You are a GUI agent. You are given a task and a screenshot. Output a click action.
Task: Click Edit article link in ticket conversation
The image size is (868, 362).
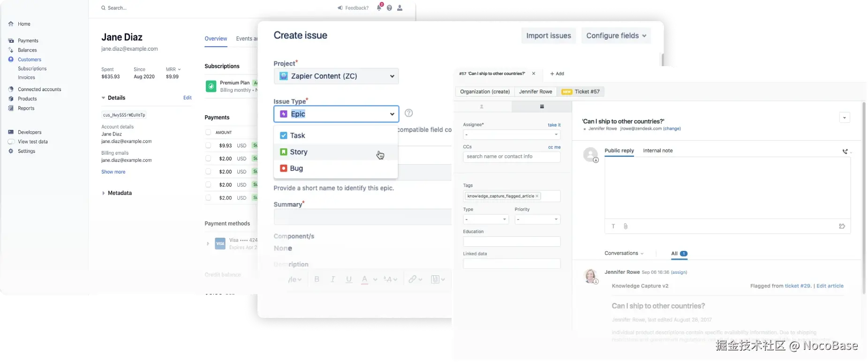[830, 286]
